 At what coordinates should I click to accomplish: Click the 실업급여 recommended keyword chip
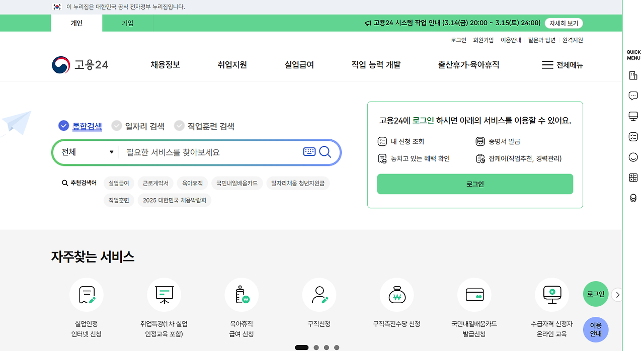(x=119, y=183)
